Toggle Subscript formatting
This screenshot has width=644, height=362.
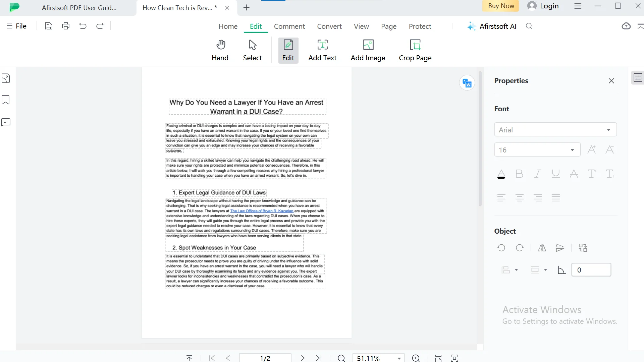(x=610, y=174)
